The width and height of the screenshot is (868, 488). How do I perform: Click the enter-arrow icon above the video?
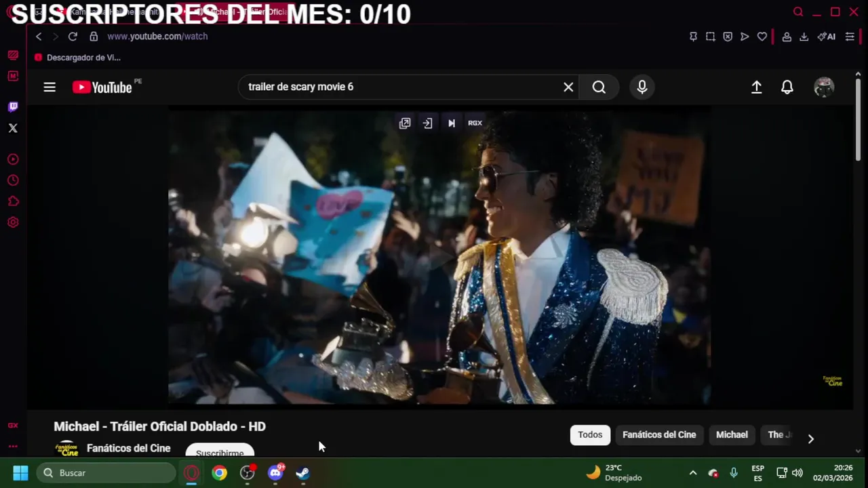427,123
